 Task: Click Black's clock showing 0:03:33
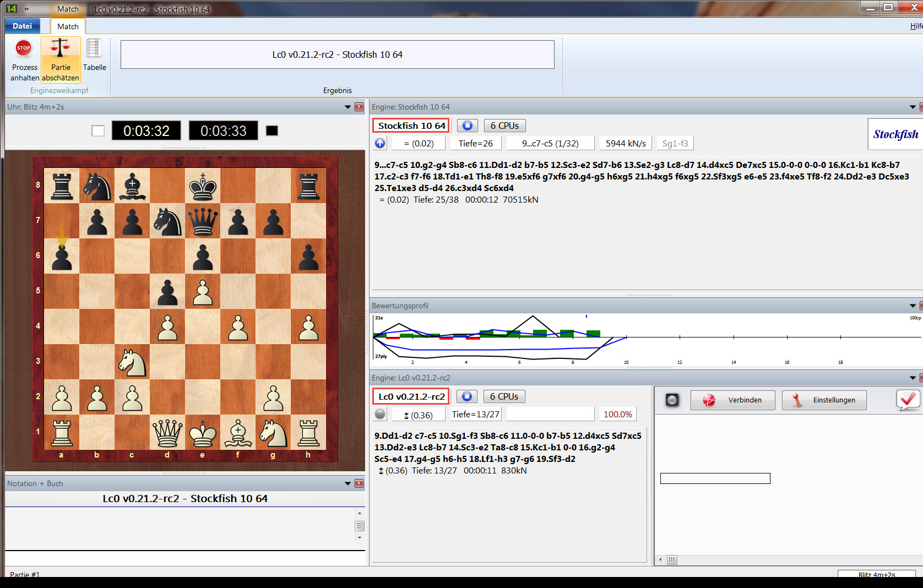[x=224, y=131]
